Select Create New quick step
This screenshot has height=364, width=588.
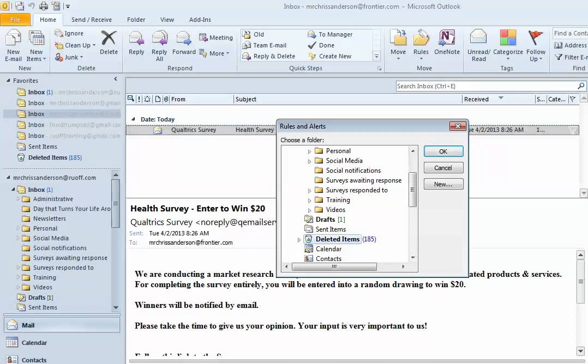329,56
